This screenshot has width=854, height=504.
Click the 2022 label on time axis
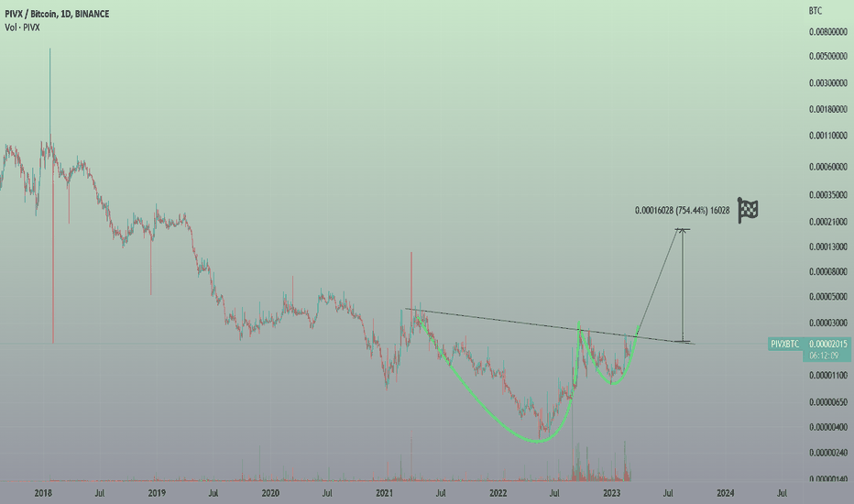(498, 493)
